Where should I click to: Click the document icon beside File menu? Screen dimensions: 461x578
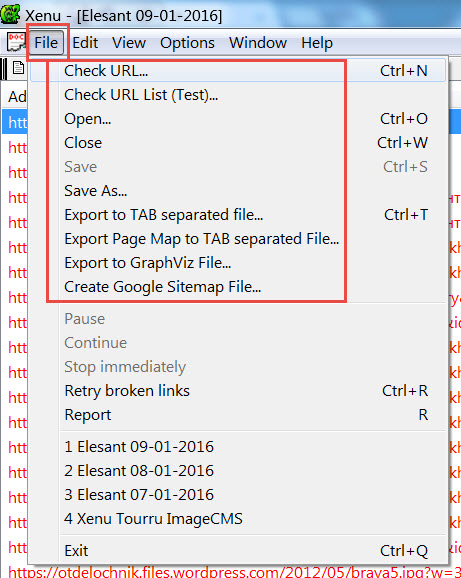pos(16,42)
